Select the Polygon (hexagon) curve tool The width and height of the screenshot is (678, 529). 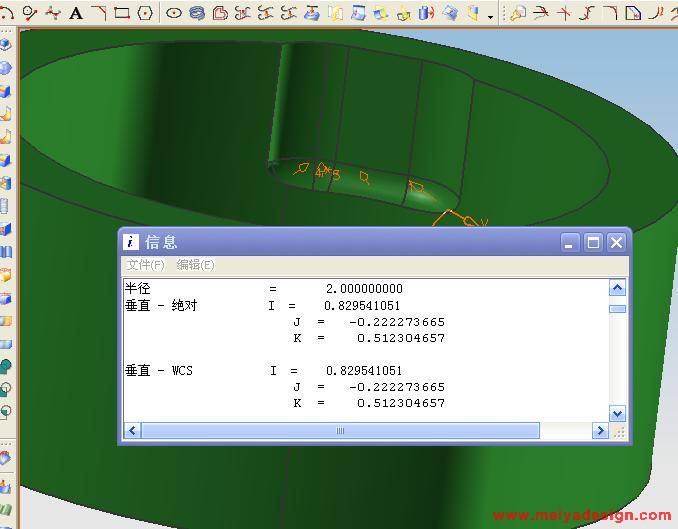coord(145,13)
